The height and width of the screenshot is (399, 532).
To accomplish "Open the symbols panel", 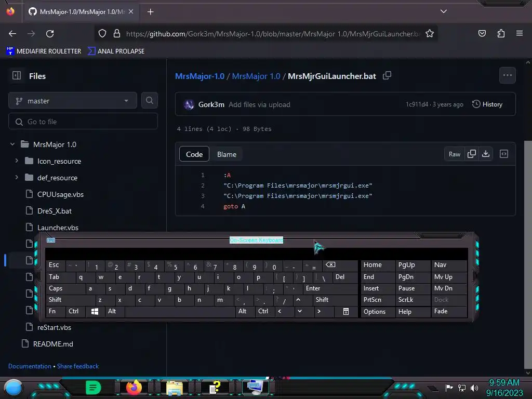I will [x=504, y=154].
